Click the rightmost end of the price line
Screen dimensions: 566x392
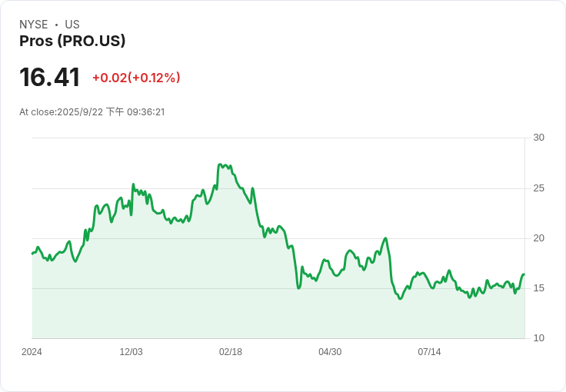coord(524,274)
